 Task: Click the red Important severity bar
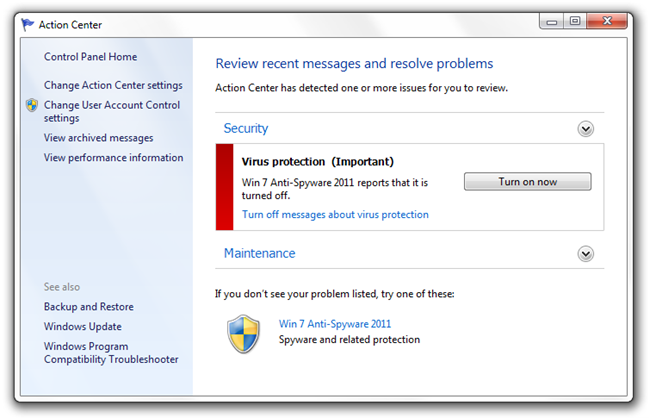(x=225, y=187)
